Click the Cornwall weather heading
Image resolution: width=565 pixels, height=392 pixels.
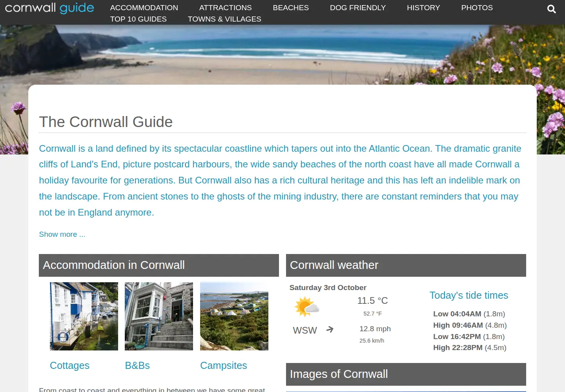click(x=406, y=265)
